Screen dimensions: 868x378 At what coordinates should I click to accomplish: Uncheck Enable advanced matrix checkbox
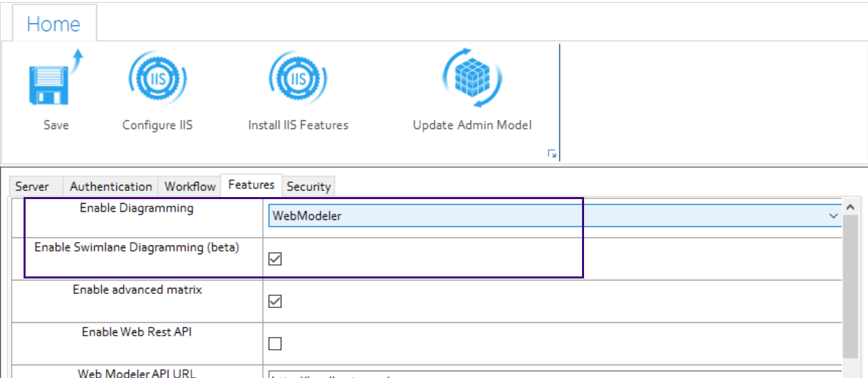click(x=275, y=301)
